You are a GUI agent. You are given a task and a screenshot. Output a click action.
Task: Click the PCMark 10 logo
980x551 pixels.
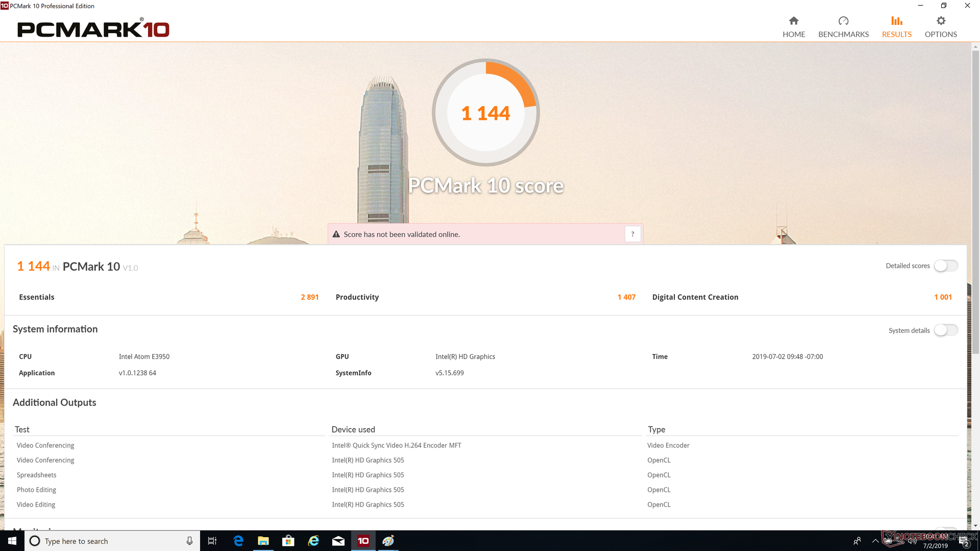point(93,29)
